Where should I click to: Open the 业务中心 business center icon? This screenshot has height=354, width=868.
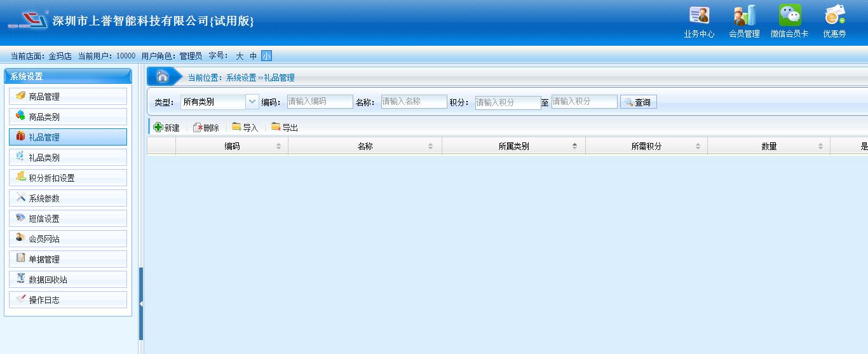coord(699,22)
